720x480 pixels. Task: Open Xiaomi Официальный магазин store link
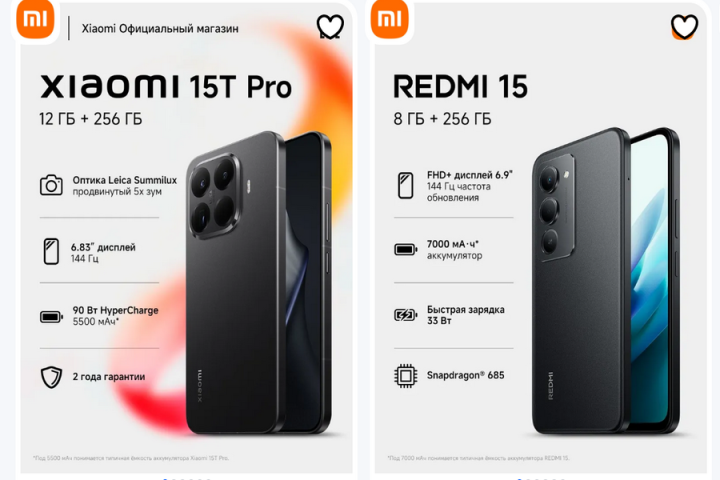pyautogui.click(x=160, y=28)
